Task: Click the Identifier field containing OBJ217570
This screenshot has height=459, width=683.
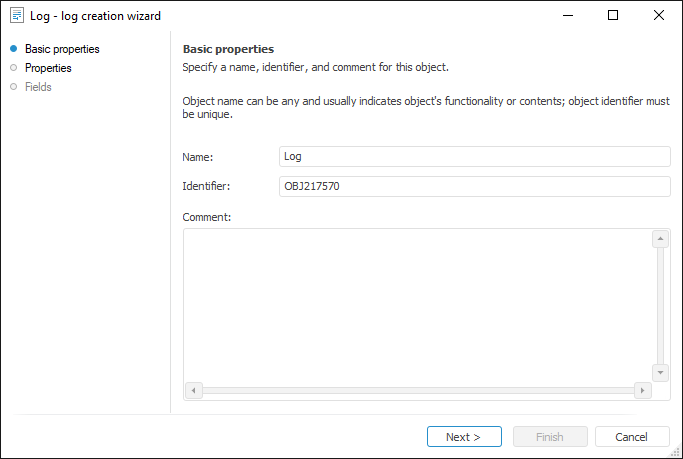Action: pyautogui.click(x=474, y=186)
